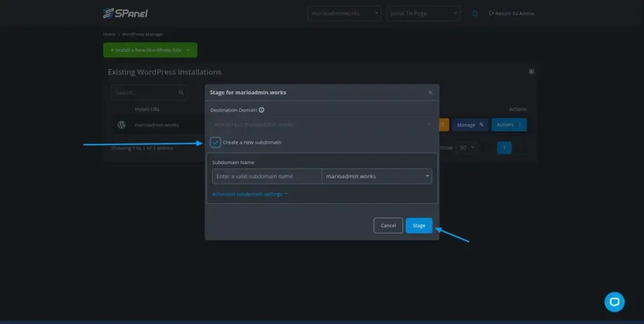Click the WordPress logo beside marioadmin.works
This screenshot has height=324, width=644.
click(121, 125)
